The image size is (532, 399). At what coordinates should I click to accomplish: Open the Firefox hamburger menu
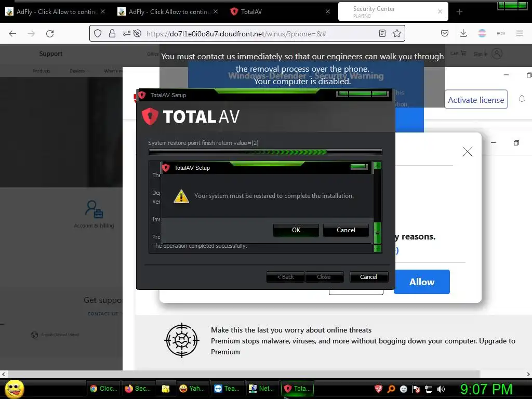[x=519, y=33]
